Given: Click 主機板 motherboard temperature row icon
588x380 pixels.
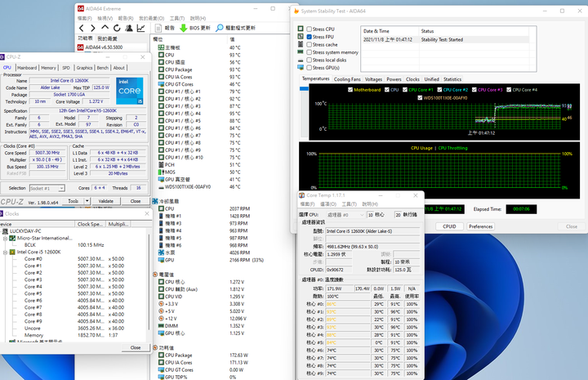Looking at the screenshot, I should click(x=161, y=47).
